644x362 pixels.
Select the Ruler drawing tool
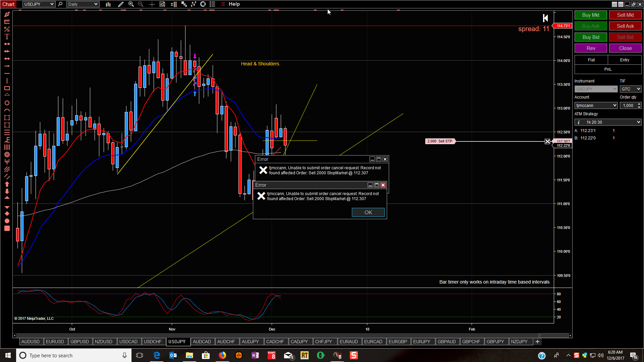[x=7, y=22]
